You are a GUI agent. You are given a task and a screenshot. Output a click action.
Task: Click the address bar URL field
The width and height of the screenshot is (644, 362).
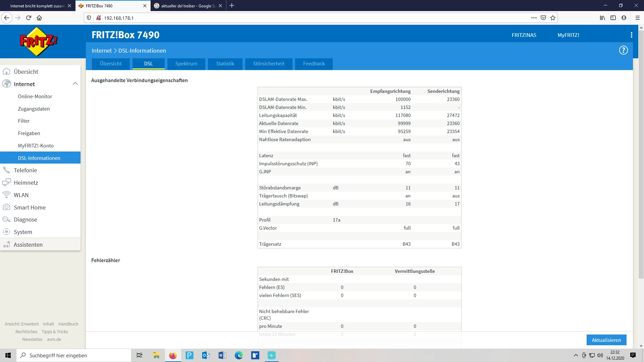(302, 18)
